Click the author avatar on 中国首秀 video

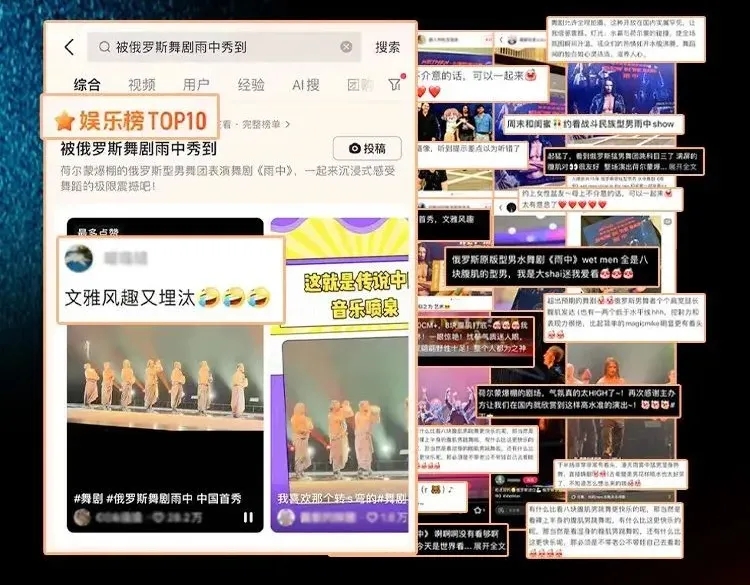click(82, 518)
